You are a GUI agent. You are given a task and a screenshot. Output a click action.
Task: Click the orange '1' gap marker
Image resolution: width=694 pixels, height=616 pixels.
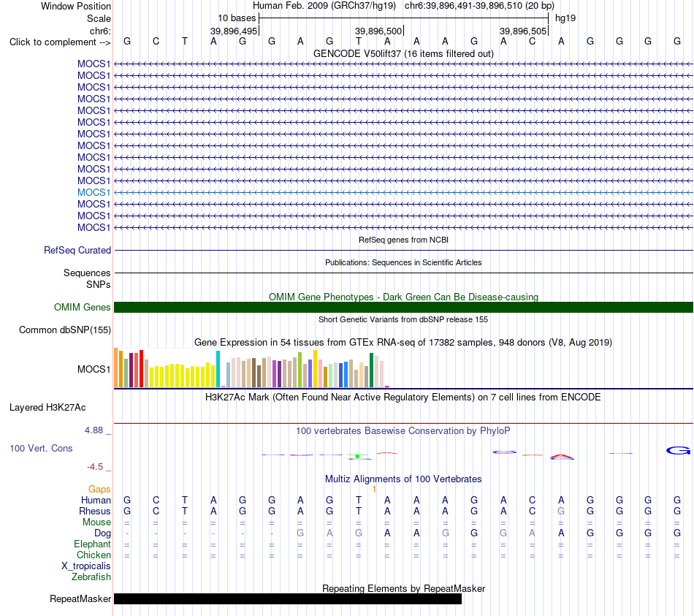(374, 489)
